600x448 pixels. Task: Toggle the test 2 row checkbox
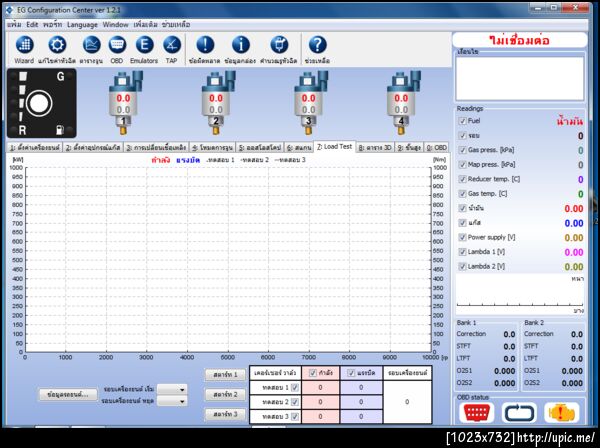pyautogui.click(x=295, y=402)
